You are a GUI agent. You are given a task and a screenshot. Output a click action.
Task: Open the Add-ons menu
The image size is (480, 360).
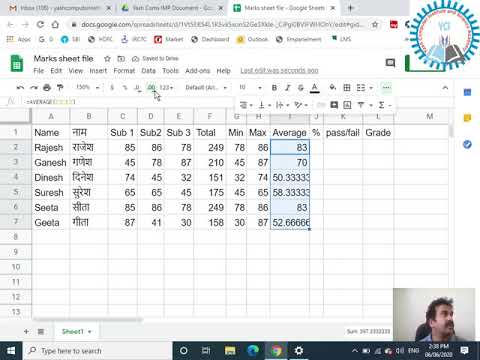click(x=198, y=71)
